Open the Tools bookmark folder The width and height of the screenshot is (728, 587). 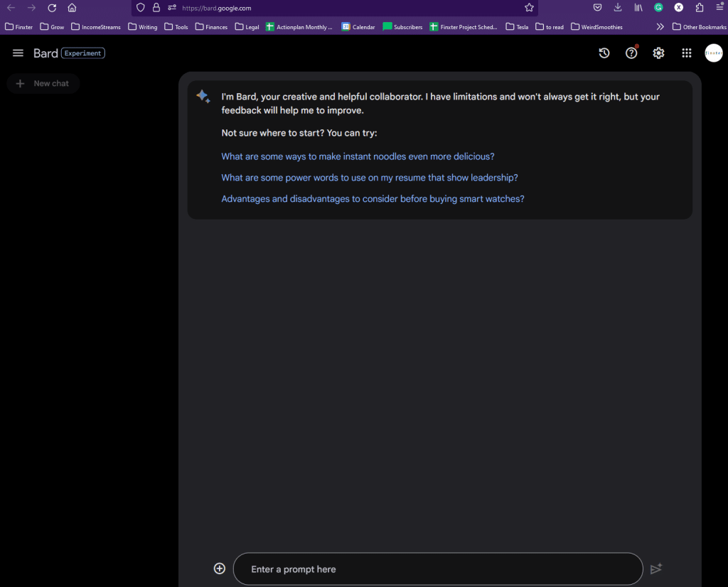tap(176, 27)
